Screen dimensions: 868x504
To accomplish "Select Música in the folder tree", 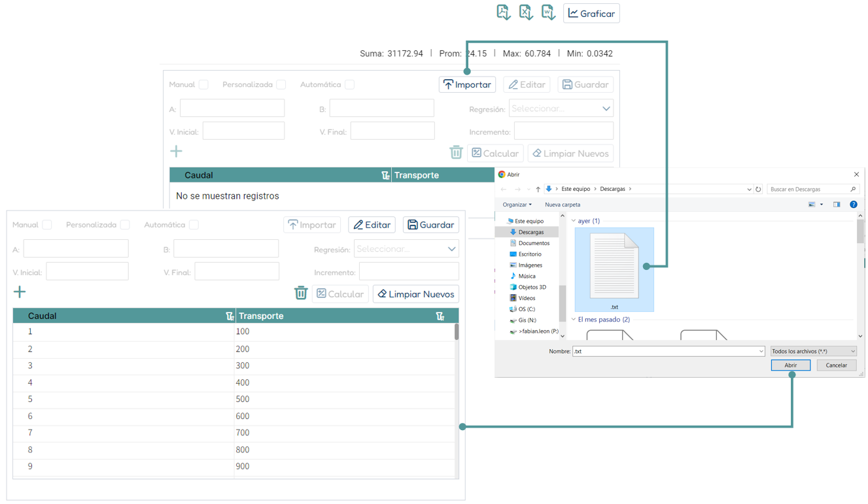I will [x=527, y=276].
